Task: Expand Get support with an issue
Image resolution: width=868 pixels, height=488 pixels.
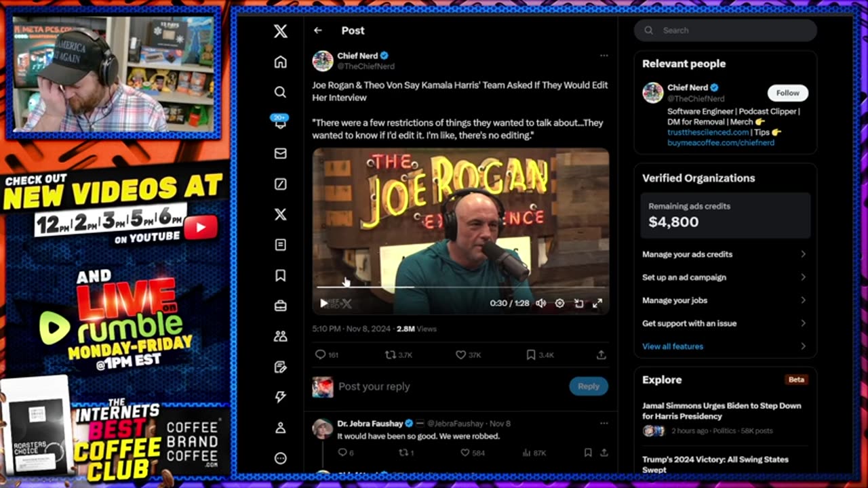Action: tap(725, 323)
